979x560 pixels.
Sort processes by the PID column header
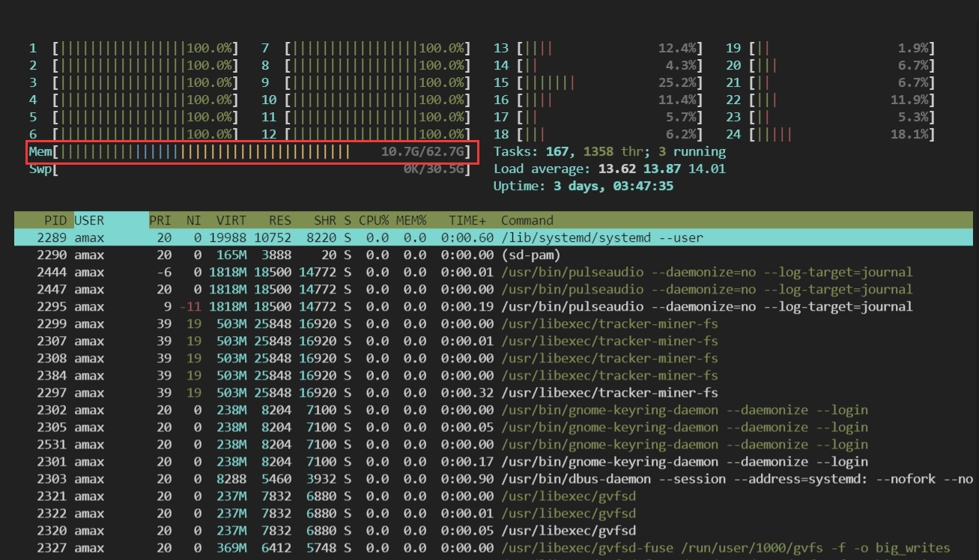pos(55,220)
